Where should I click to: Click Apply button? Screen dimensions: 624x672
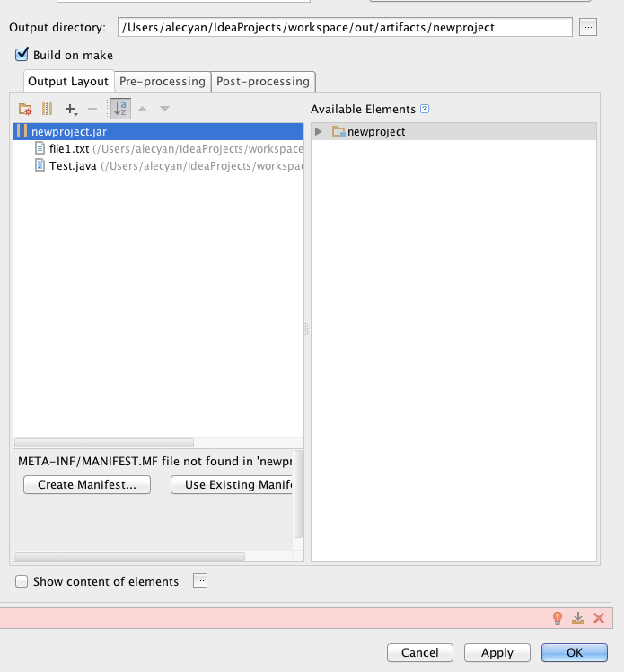click(497, 653)
